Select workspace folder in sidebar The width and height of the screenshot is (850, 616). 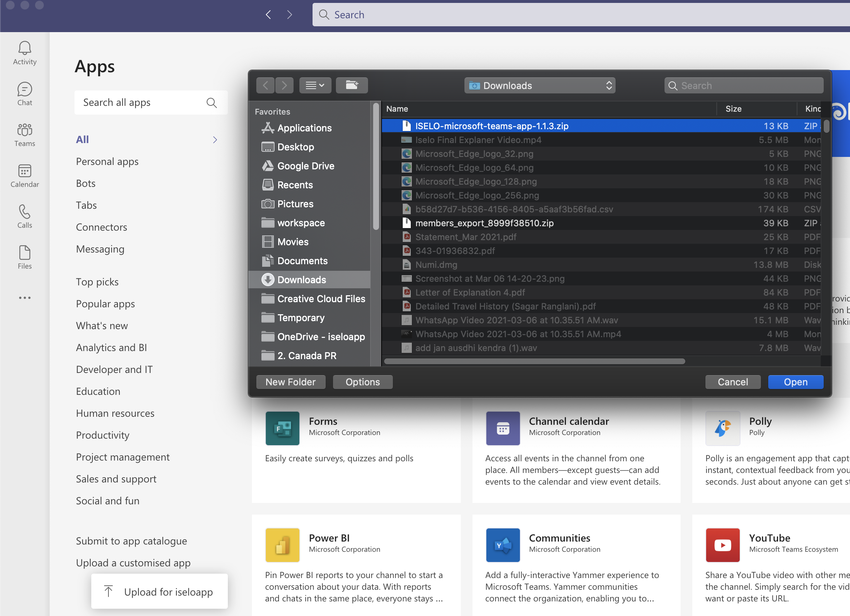[310, 223]
